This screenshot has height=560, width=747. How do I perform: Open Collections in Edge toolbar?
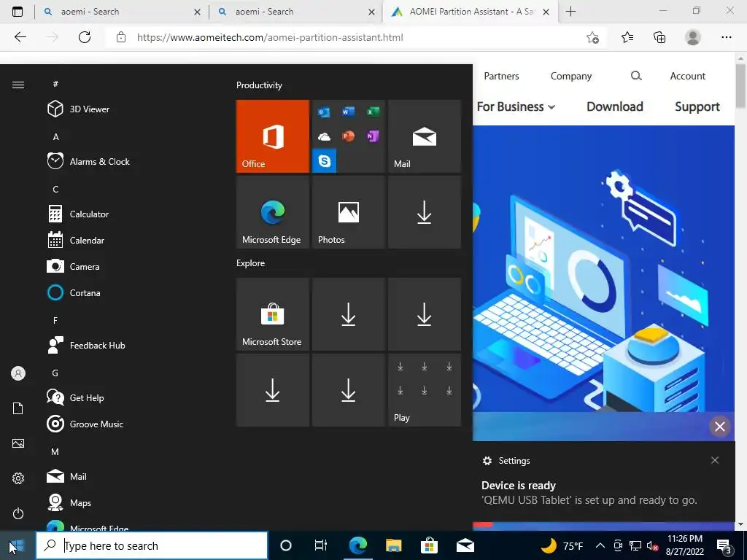659,37
